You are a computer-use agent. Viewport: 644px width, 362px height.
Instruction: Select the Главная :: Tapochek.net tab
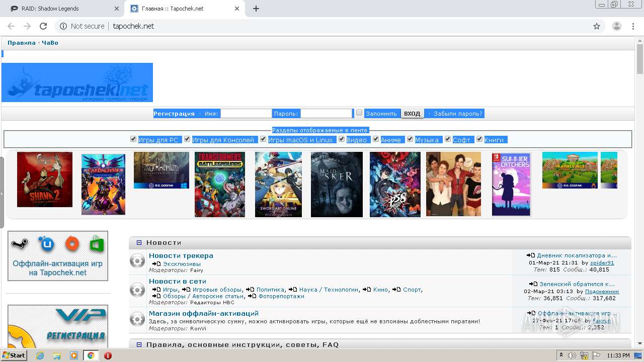(186, 9)
